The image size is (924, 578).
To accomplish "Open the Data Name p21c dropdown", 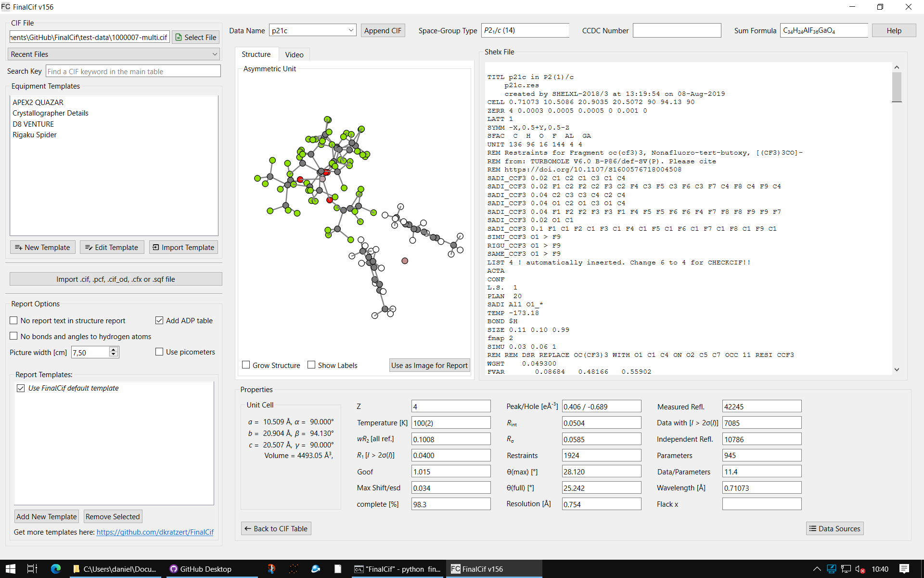I will tap(351, 31).
